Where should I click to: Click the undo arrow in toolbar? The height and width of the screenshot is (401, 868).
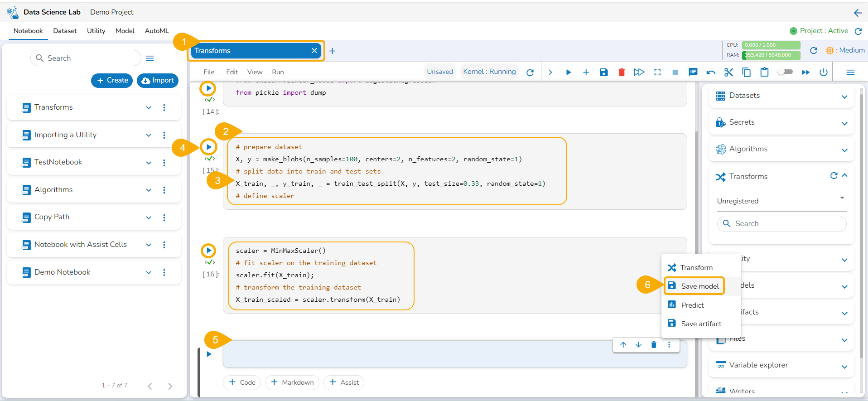click(711, 72)
